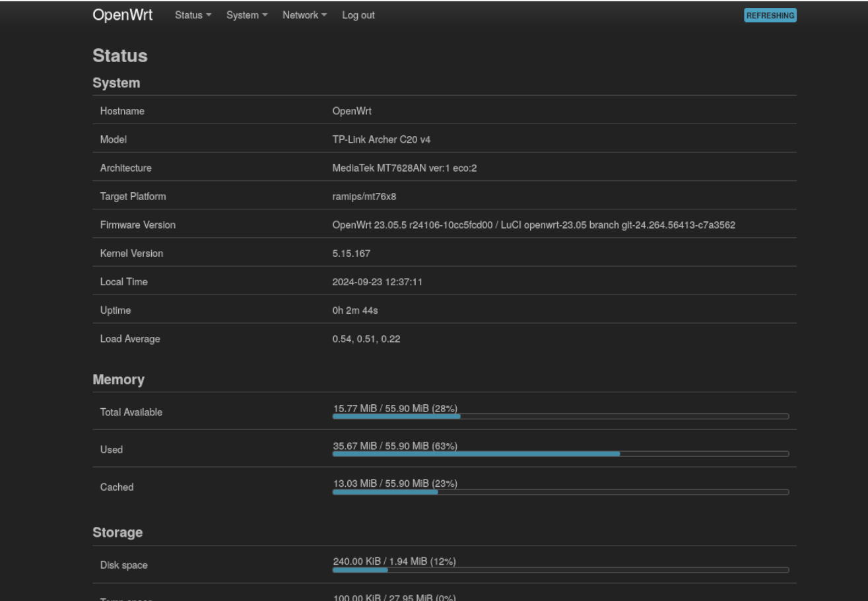Select the Firmware Version value text
The image size is (868, 601).
click(x=534, y=225)
